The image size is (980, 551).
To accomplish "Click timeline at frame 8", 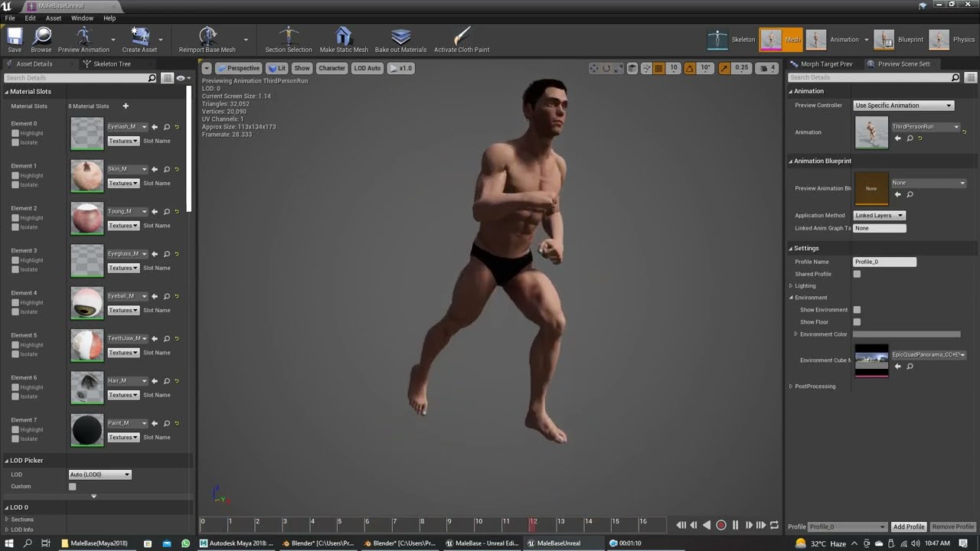I will pos(421,525).
